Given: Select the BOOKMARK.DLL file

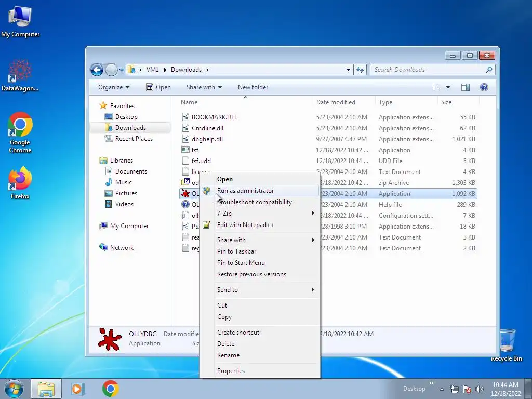Looking at the screenshot, I should (x=214, y=117).
